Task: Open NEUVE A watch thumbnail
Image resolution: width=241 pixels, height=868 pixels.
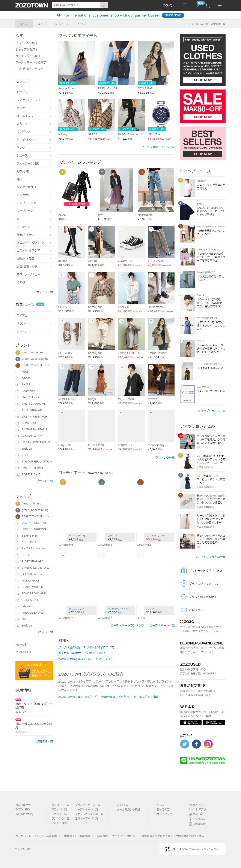Action: pos(161,115)
